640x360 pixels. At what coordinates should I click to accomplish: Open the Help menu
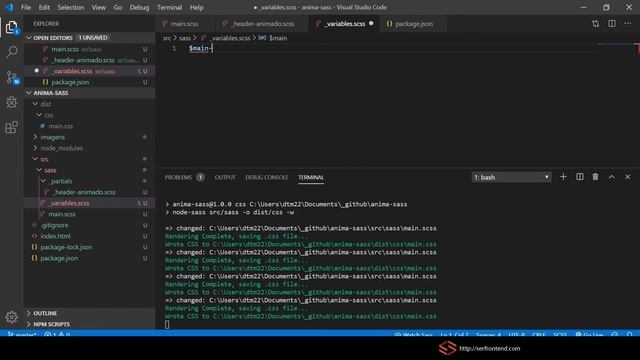point(196,7)
